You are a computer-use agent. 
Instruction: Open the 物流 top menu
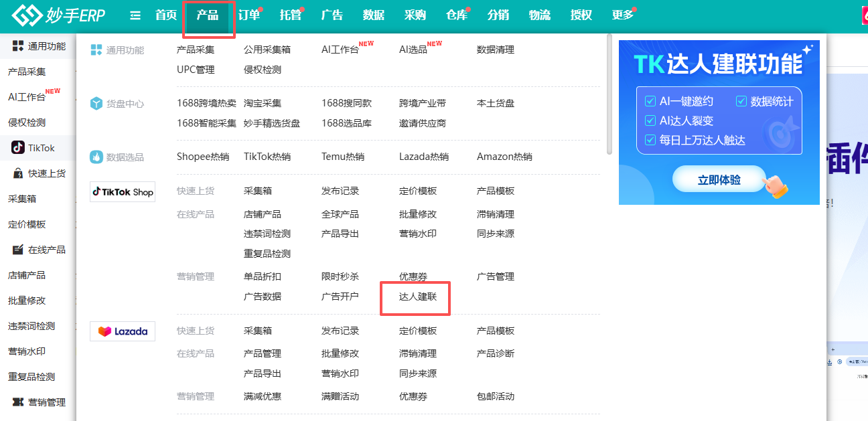540,15
